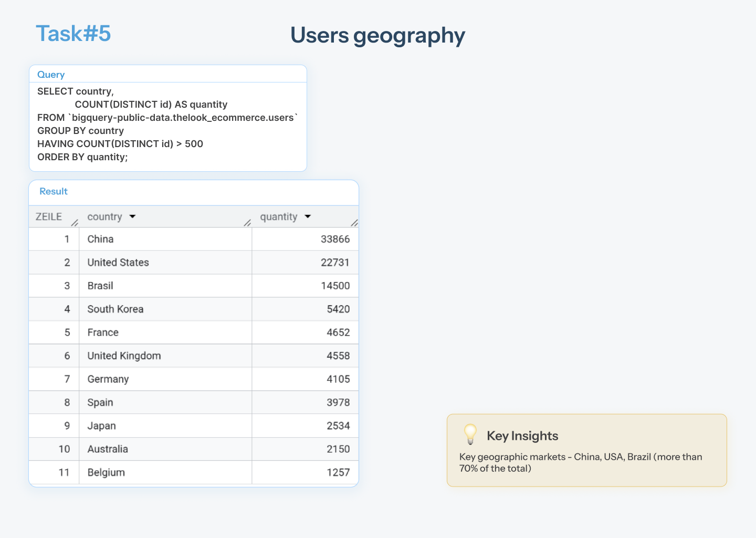The image size is (756, 538).
Task: Click the ZEILE column resize handle
Action: click(75, 223)
